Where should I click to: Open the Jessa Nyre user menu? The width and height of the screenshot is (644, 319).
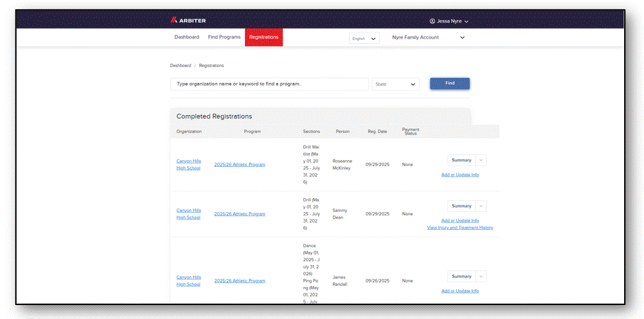tap(449, 21)
